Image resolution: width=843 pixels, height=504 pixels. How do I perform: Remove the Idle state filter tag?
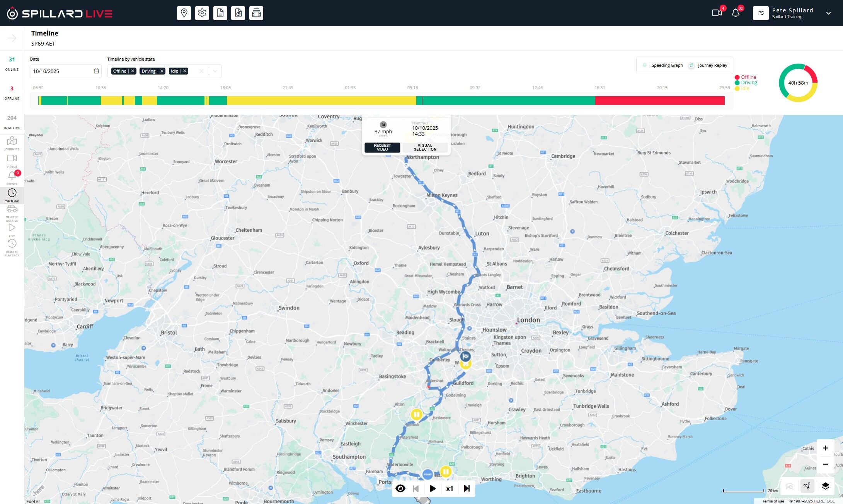(x=185, y=71)
